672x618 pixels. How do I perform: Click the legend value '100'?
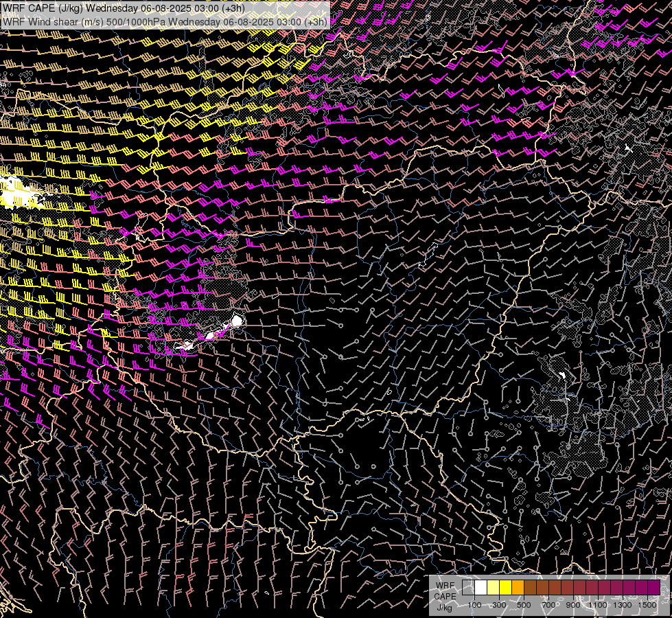click(474, 605)
